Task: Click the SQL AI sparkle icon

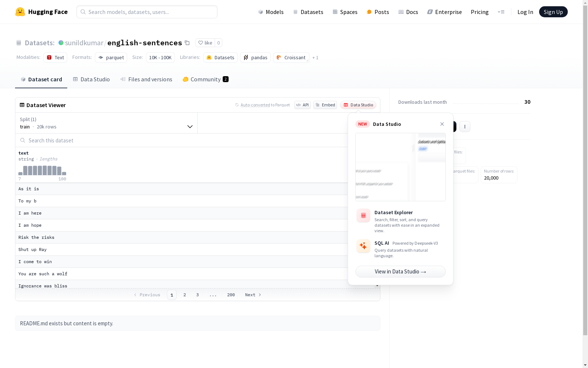Action: 363,246
